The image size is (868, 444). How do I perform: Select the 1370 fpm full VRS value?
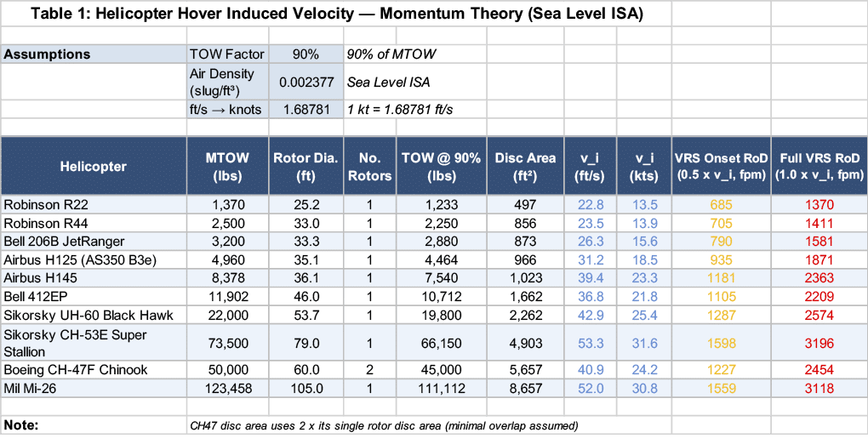[x=819, y=204]
